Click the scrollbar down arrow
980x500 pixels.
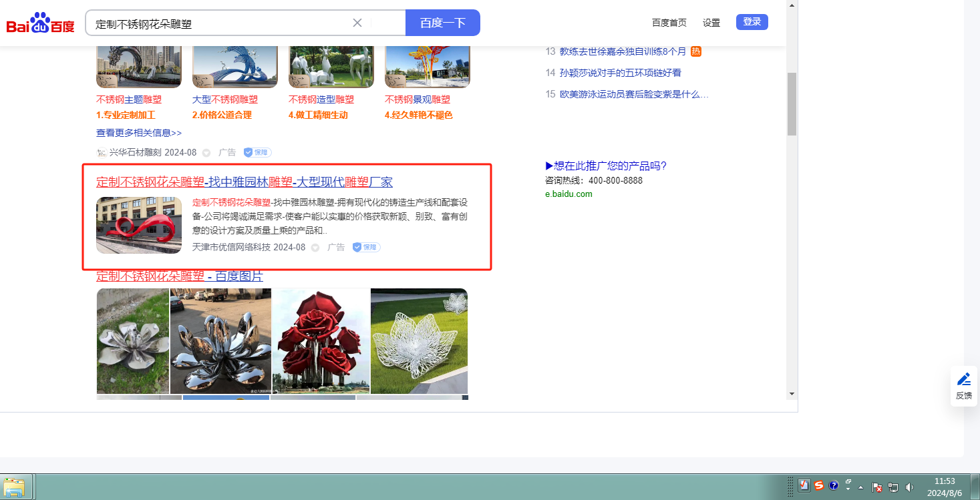click(792, 393)
